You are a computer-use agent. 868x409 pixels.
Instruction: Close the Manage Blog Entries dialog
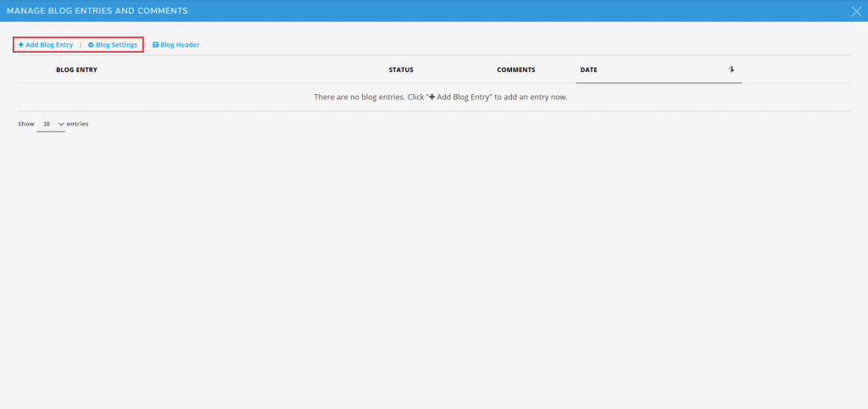tap(856, 11)
